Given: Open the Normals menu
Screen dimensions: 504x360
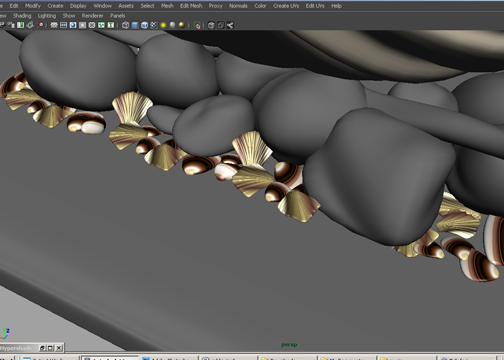Looking at the screenshot, I should click(238, 6).
